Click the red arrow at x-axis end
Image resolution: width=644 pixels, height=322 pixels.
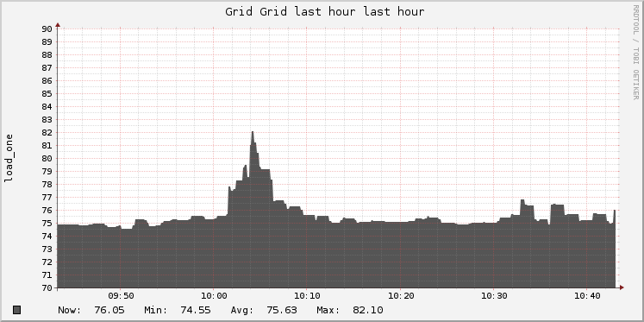point(622,287)
